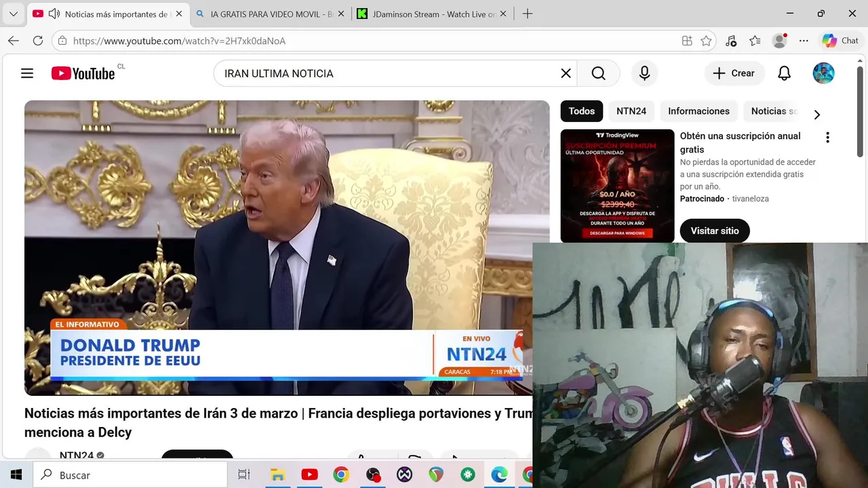Viewport: 868px width, 488px height.
Task: Open Microsoft Edge from the taskbar
Action: [499, 475]
